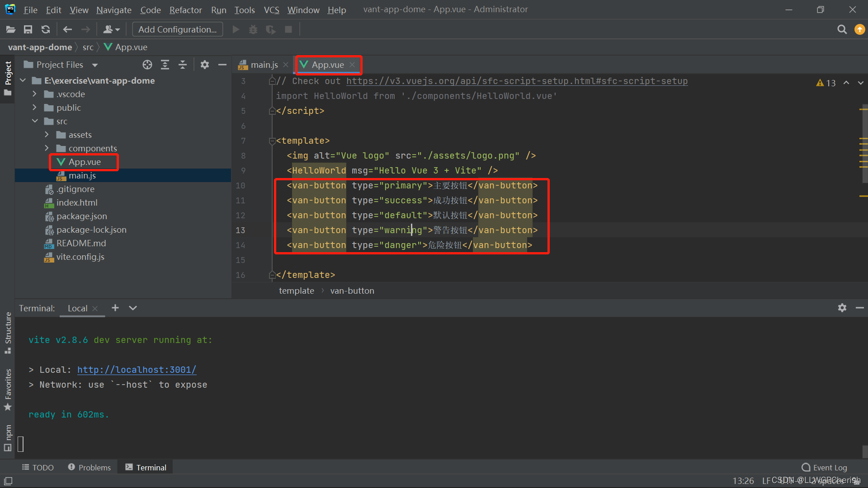Add a new Terminal session with the plus icon
The image size is (868, 488).
pos(115,308)
